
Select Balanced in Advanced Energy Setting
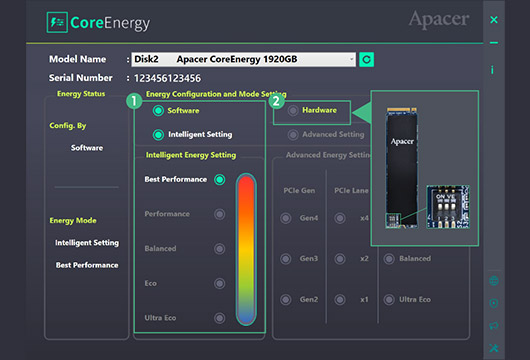coord(389,259)
